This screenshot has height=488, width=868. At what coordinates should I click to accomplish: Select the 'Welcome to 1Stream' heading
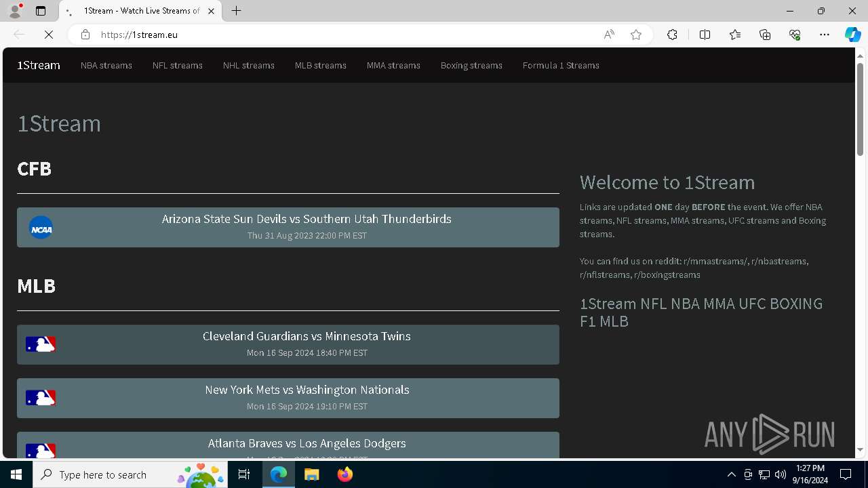point(667,182)
